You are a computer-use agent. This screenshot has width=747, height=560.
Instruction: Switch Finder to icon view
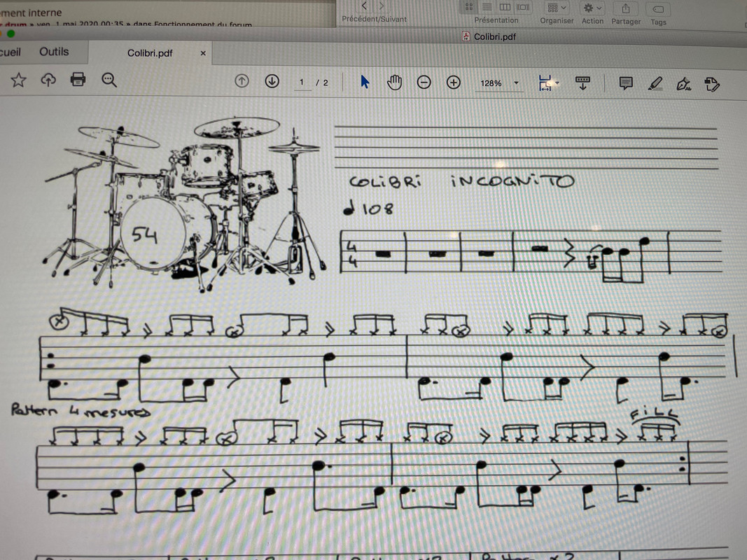(469, 7)
